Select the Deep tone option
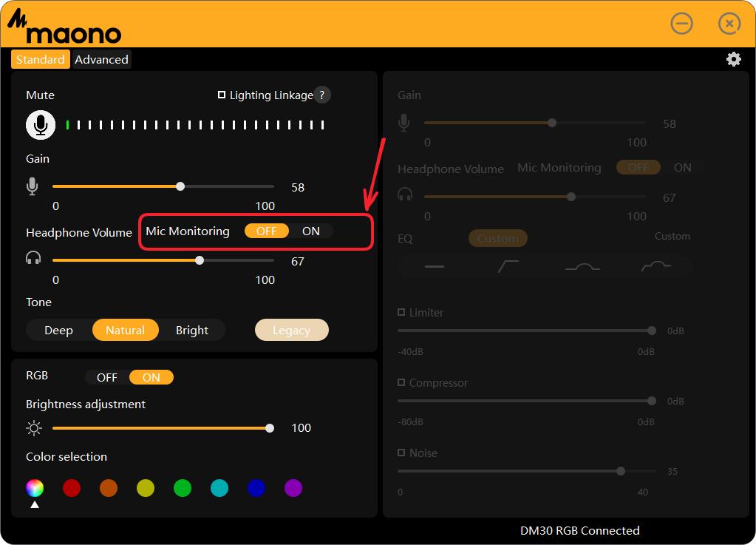The height and width of the screenshot is (545, 756). coord(58,331)
